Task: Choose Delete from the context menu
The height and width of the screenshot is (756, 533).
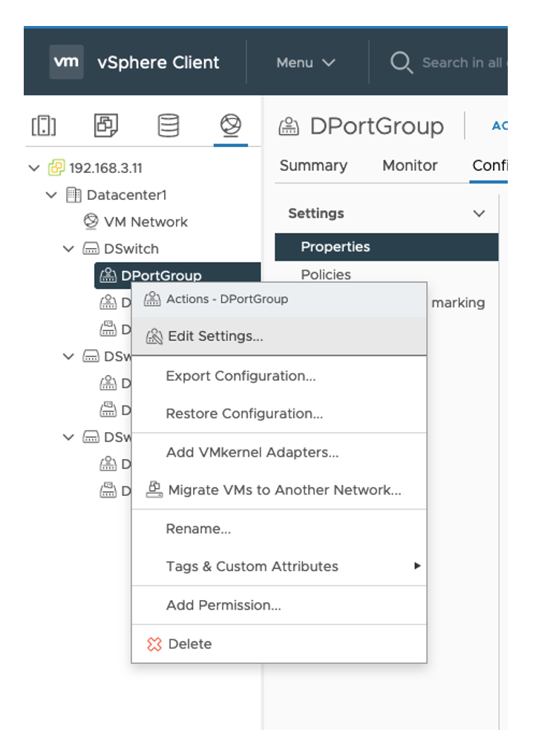Action: coord(279,644)
